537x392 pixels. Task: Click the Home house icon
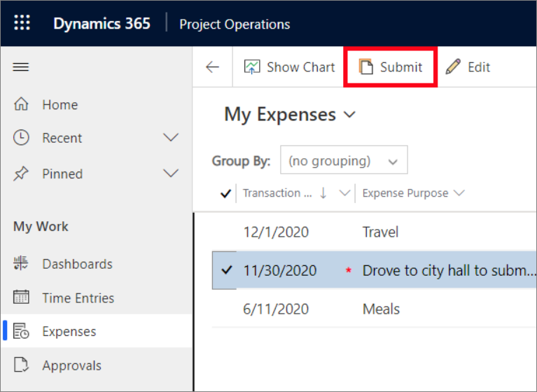click(21, 104)
